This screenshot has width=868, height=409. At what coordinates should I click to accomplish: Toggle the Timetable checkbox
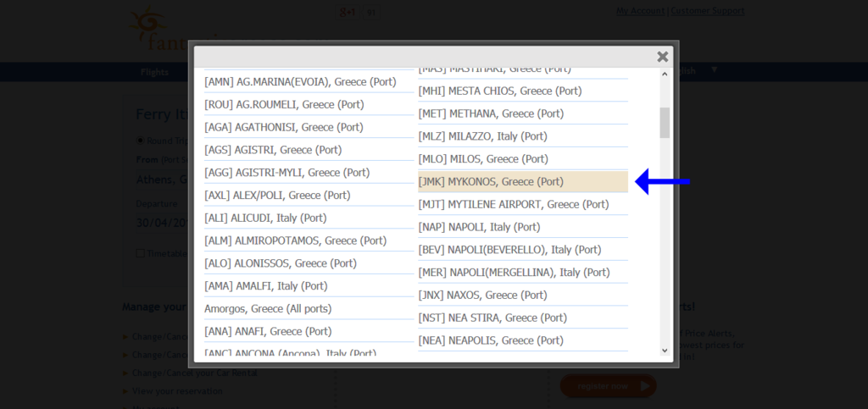point(141,253)
